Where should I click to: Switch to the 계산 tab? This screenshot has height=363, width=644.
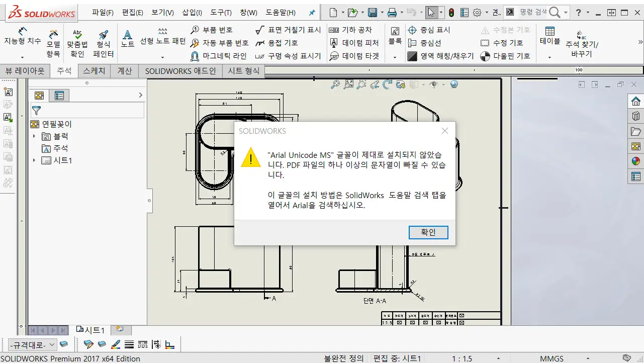pos(125,71)
